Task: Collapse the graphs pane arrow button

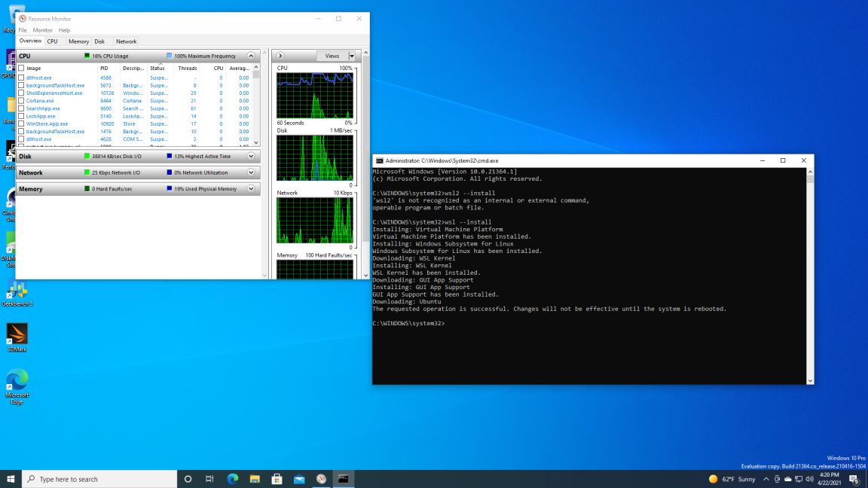Action: tap(280, 56)
